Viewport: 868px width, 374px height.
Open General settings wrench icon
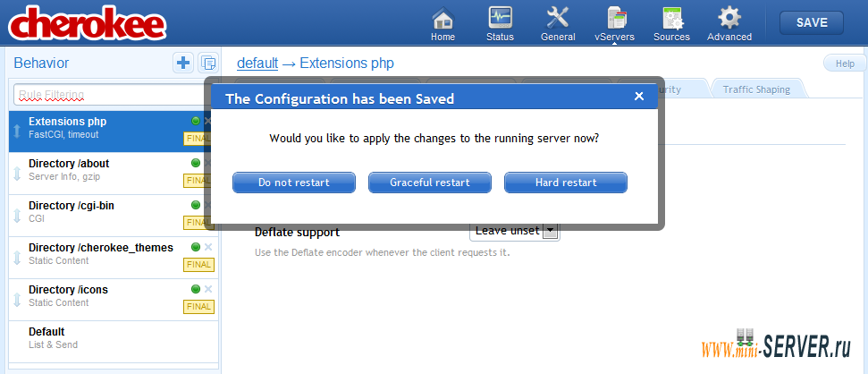(x=558, y=18)
